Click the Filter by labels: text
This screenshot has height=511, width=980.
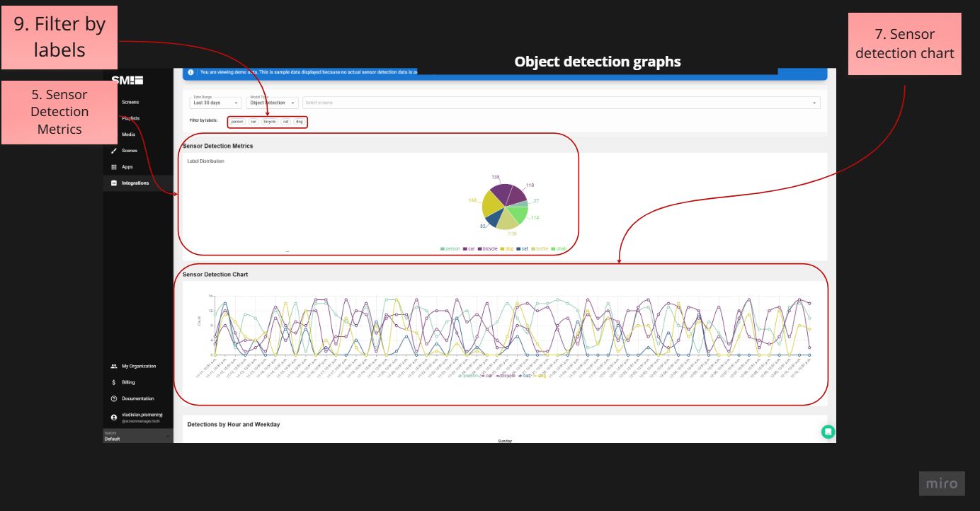[x=203, y=121]
